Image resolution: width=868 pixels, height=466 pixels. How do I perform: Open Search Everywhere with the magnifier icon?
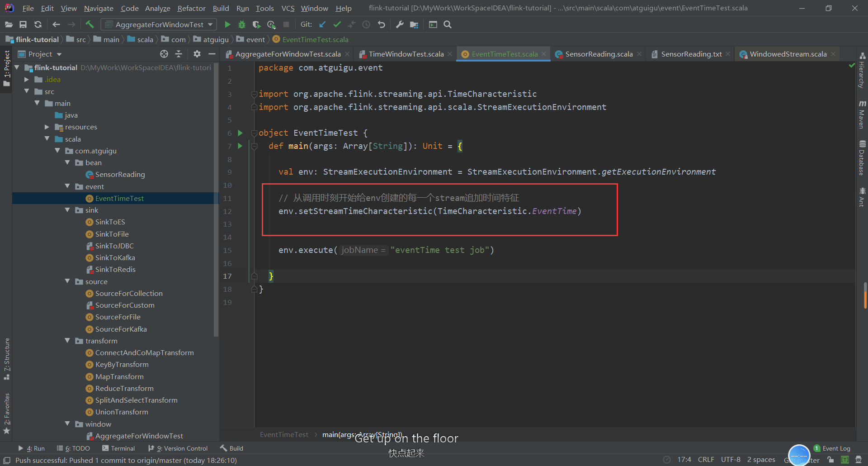(x=447, y=24)
